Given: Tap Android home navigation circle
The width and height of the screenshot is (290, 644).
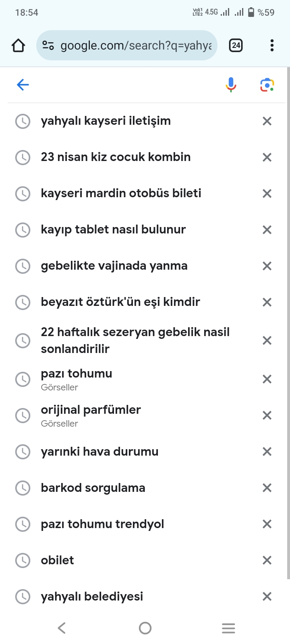Looking at the screenshot, I should pyautogui.click(x=145, y=628).
